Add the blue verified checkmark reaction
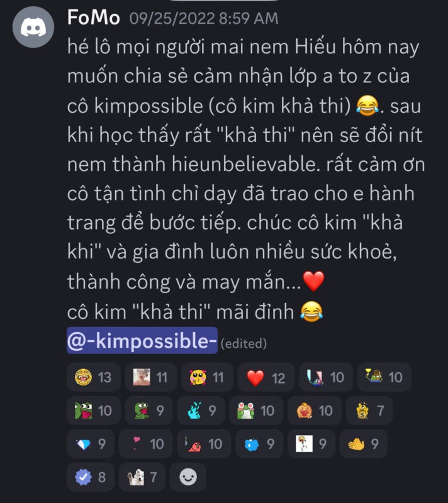Image resolution: width=448 pixels, height=503 pixels. pos(90,477)
